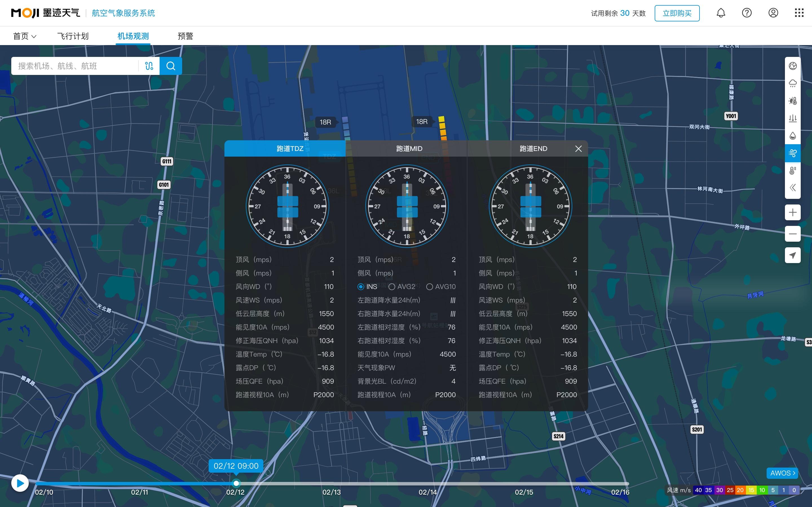Click the locate-me arrow icon
This screenshot has width=812, height=507.
pos(793,255)
